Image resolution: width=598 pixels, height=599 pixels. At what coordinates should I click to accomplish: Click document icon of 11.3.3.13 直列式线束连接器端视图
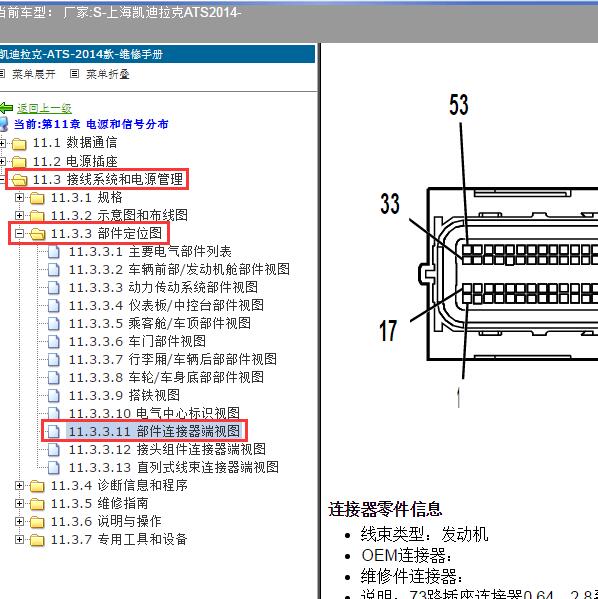click(x=54, y=468)
